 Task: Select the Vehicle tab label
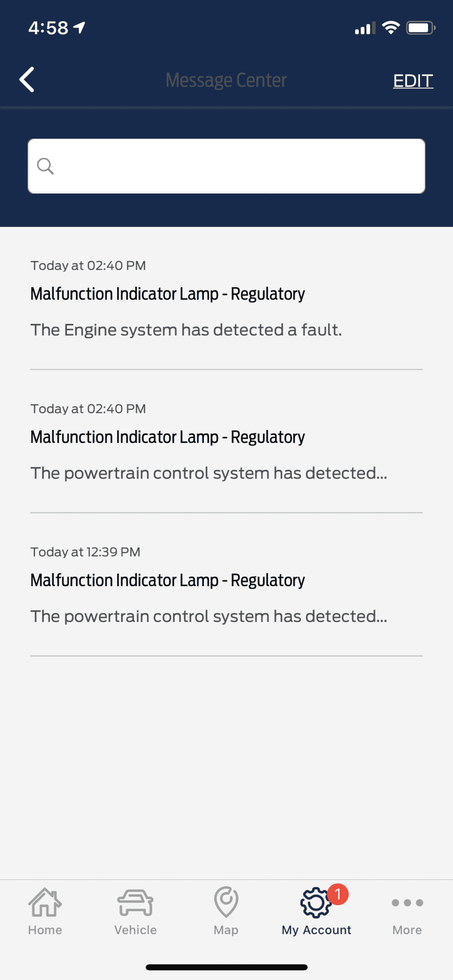135,930
